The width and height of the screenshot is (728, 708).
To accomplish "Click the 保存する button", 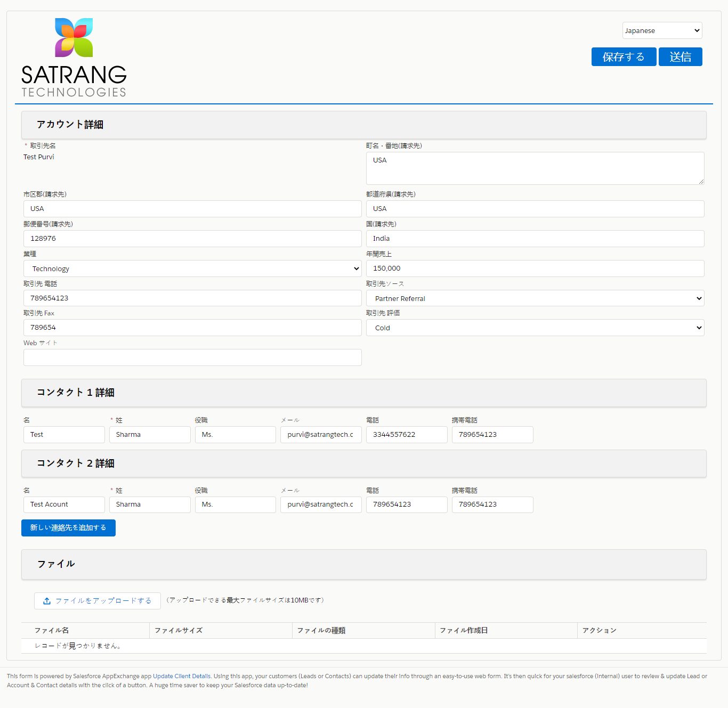I will (x=624, y=56).
